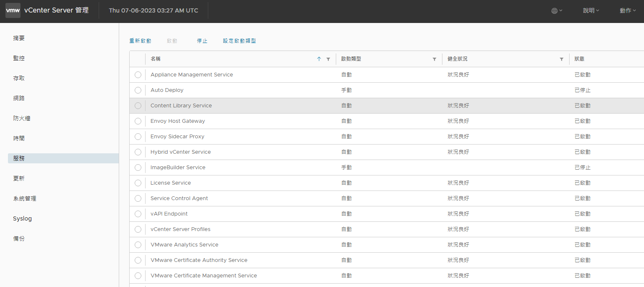This screenshot has width=644, height=287.
Task: Click the 啟動類型 column header
Action: pos(351,59)
